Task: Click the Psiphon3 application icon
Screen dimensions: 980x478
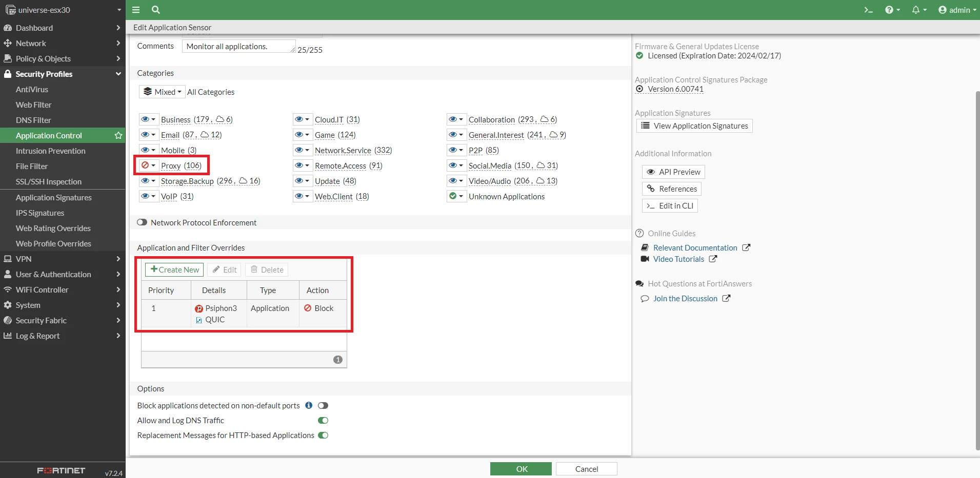Action: pyautogui.click(x=199, y=308)
